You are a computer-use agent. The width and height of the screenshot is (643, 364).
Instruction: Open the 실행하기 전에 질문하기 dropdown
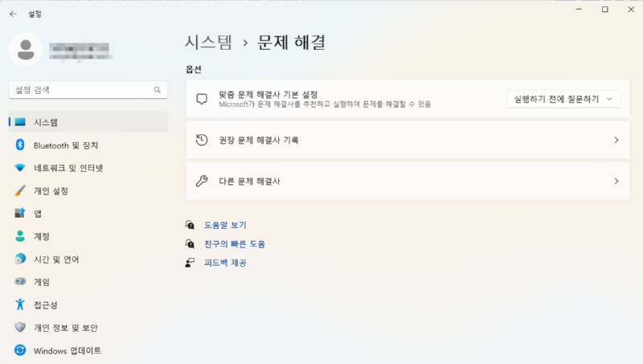pyautogui.click(x=563, y=99)
